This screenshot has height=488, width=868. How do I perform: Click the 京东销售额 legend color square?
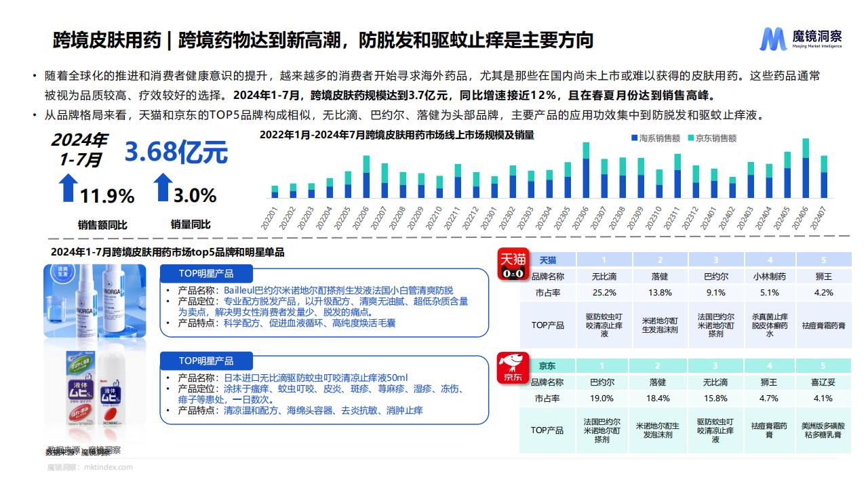[690, 138]
